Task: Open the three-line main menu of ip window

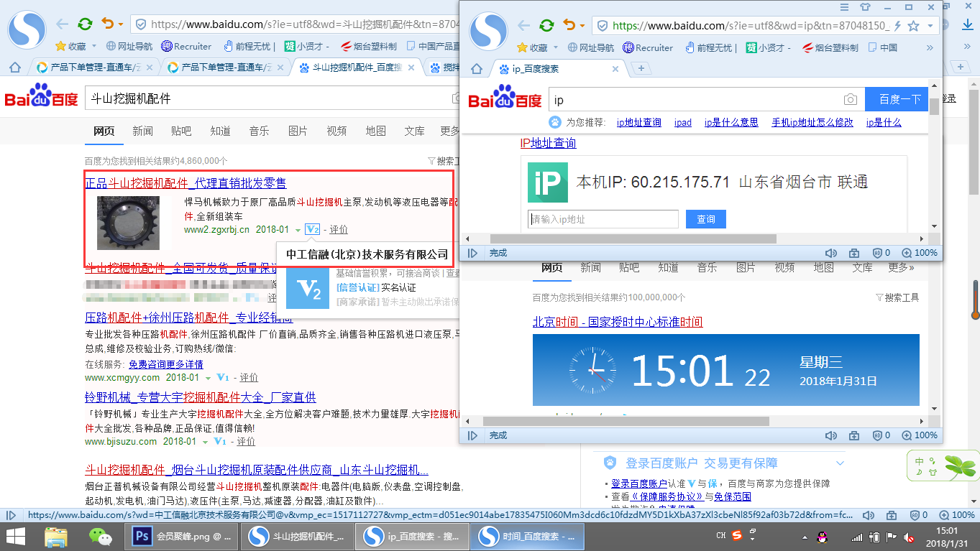Action: tap(845, 7)
